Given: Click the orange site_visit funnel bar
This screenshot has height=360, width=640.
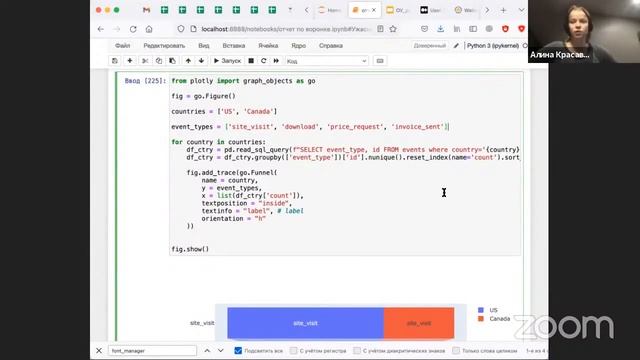Looking at the screenshot, I should [419, 323].
